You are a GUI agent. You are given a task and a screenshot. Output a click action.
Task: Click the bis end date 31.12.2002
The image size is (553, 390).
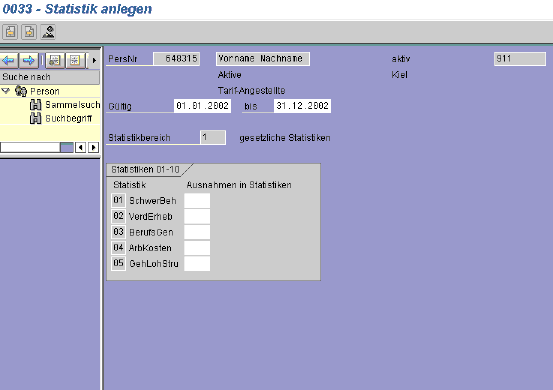(x=302, y=106)
